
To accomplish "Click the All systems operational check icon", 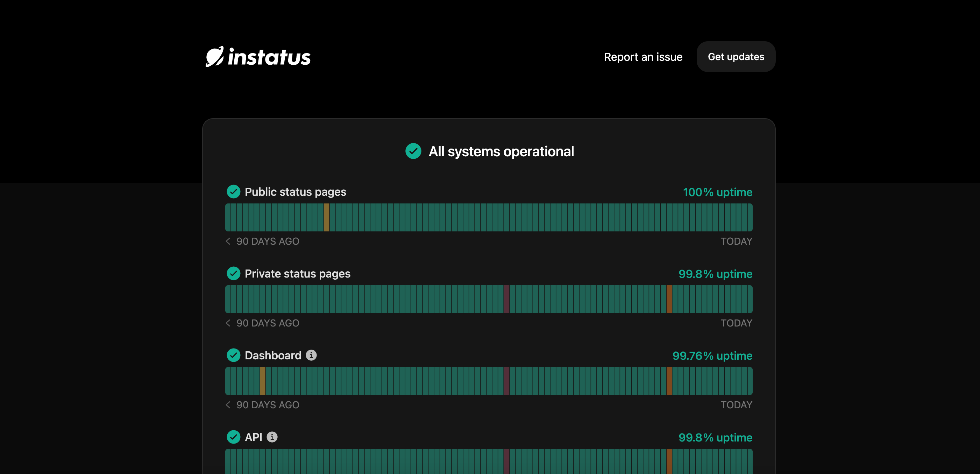I will (413, 151).
